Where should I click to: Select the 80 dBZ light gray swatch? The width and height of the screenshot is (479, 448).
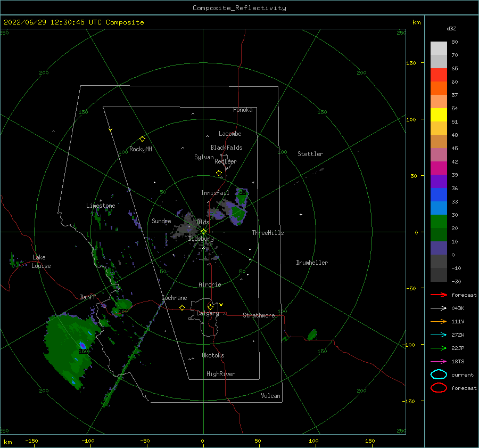(x=439, y=48)
